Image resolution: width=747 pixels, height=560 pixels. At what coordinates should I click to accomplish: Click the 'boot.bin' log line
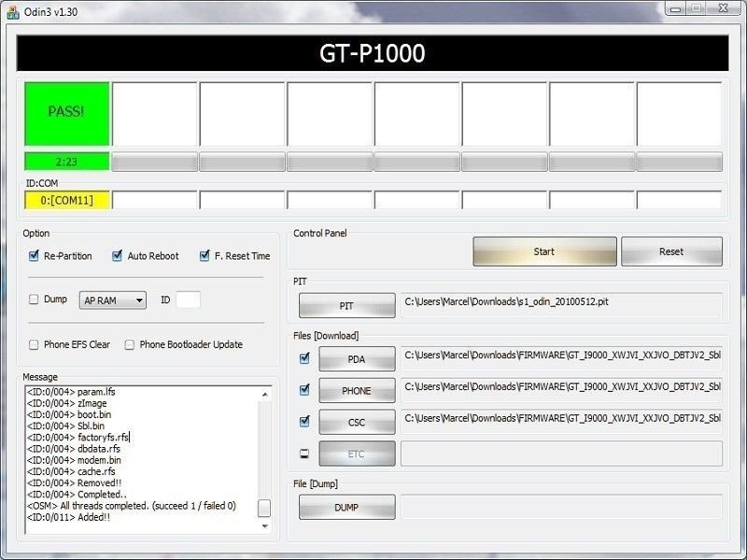(x=69, y=414)
